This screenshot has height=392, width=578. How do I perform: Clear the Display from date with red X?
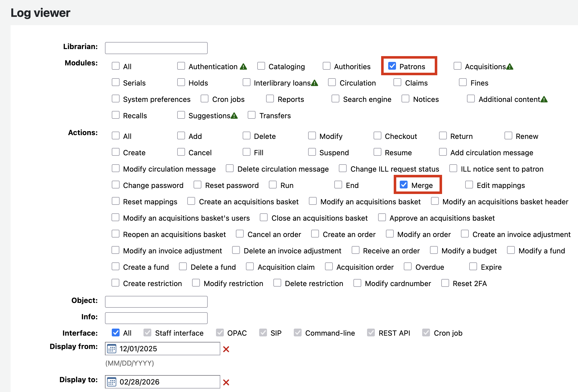(226, 349)
